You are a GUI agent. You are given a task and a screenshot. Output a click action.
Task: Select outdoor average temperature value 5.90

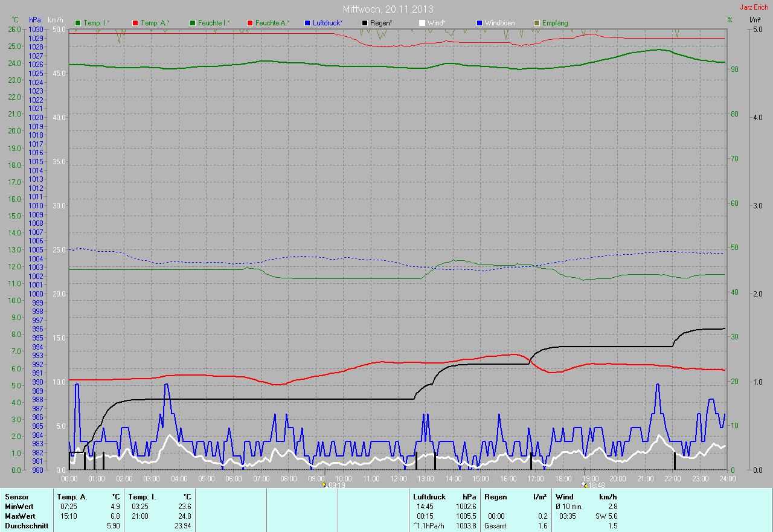point(113,526)
